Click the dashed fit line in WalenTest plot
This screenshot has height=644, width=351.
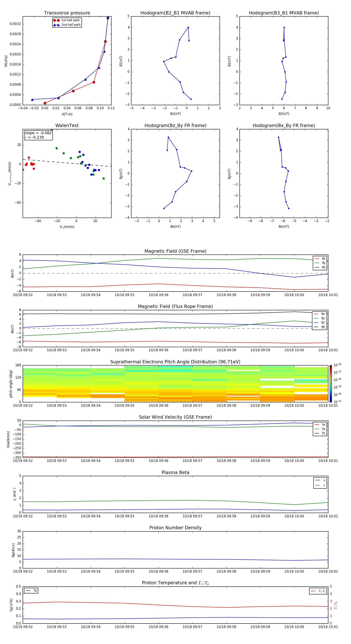point(67,163)
